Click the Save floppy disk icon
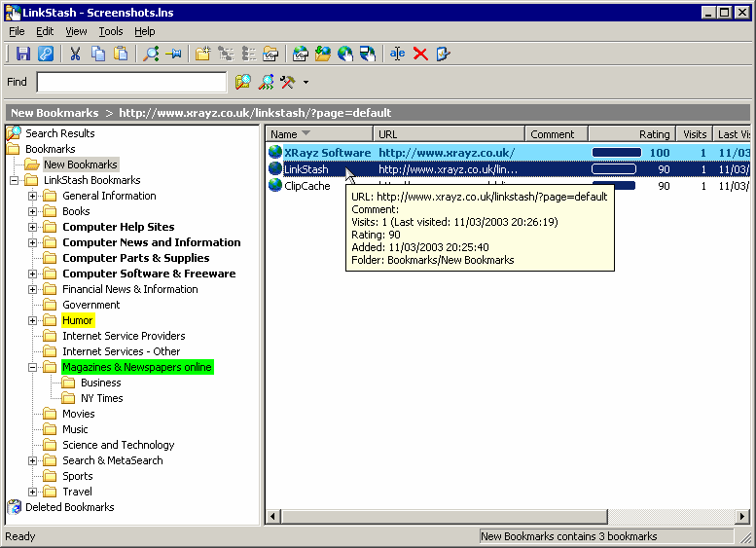The height and width of the screenshot is (548, 756). point(23,54)
